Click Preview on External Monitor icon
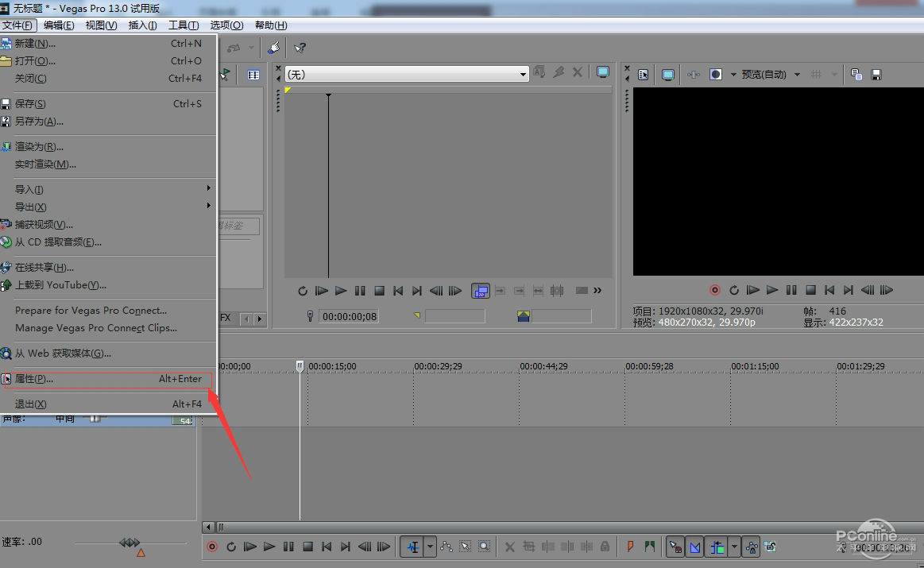924x568 pixels. click(x=667, y=75)
